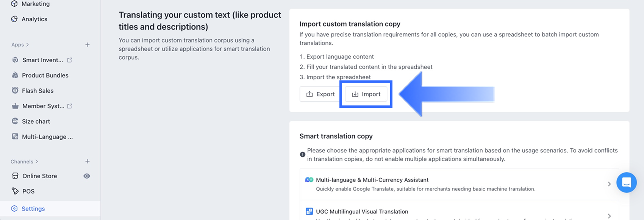
Task: Go to Analytics in the sidebar
Action: coord(34,19)
